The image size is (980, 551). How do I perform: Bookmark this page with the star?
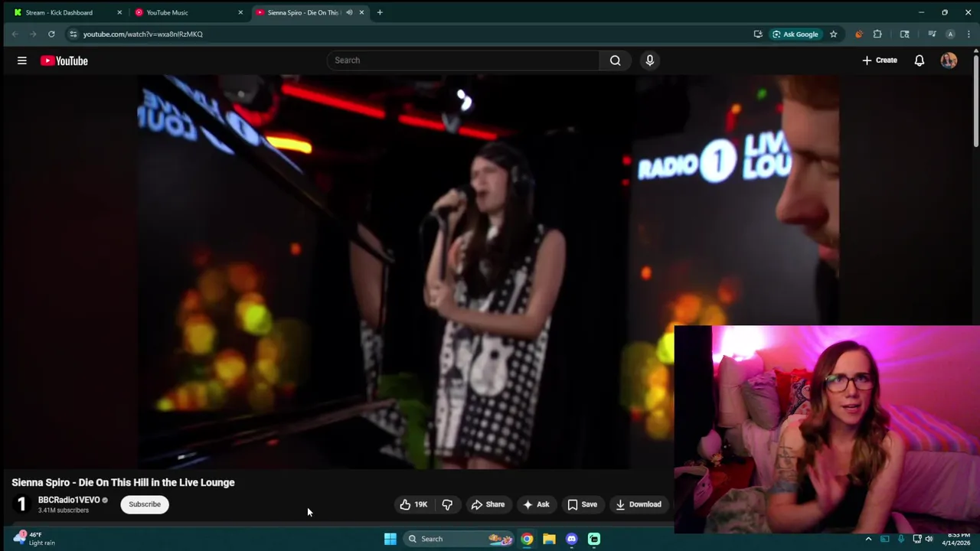tap(833, 34)
